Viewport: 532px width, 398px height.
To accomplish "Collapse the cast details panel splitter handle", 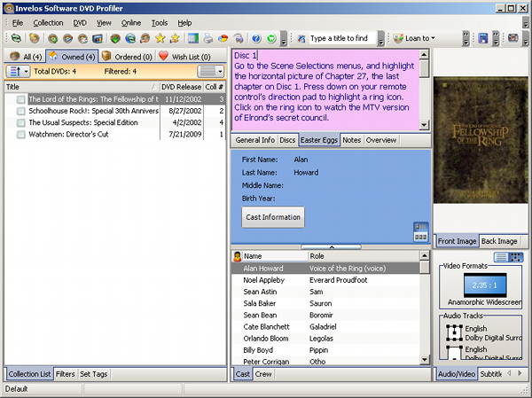I will point(331,246).
